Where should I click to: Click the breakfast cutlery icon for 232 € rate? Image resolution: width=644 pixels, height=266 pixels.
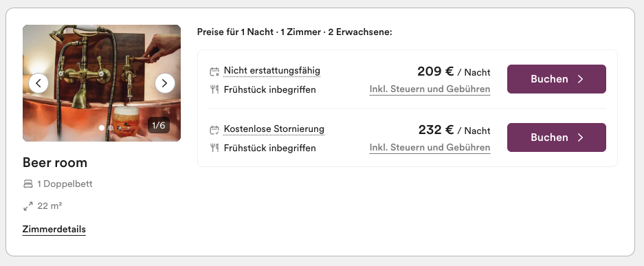pos(214,148)
